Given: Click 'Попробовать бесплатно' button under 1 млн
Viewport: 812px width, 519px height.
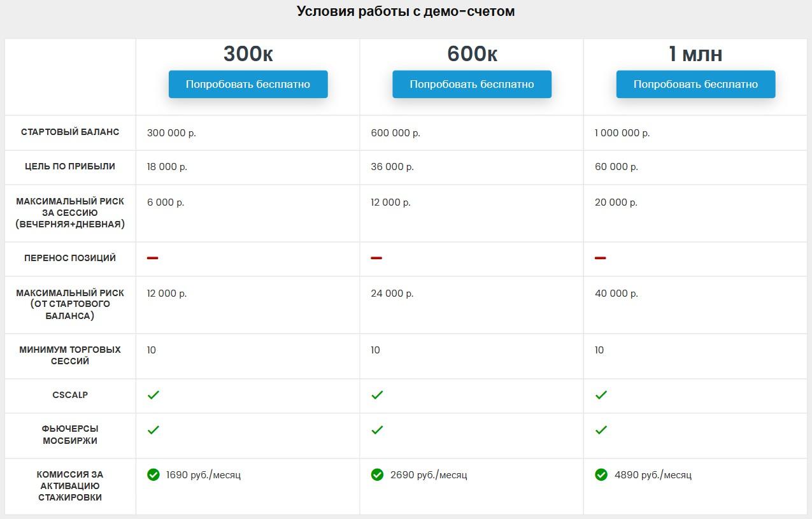Looking at the screenshot, I should tap(695, 84).
